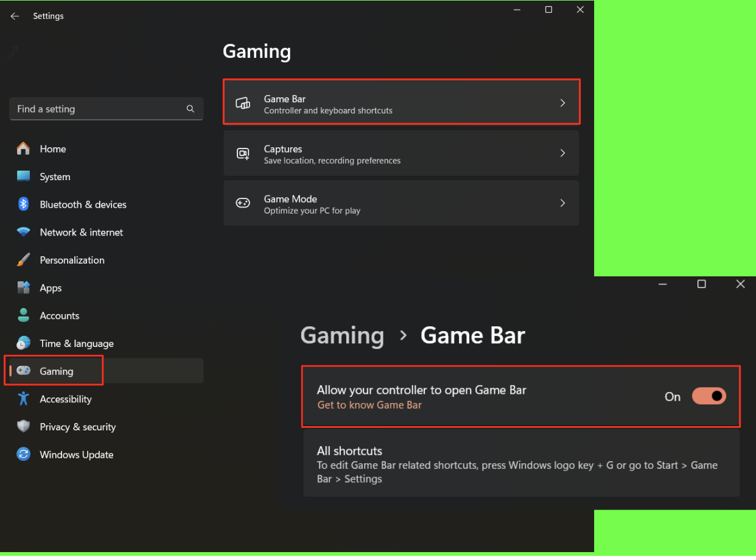This screenshot has height=560, width=756.
Task: Click the breadcrumb chevron between Gaming and Game Bar
Action: point(402,335)
